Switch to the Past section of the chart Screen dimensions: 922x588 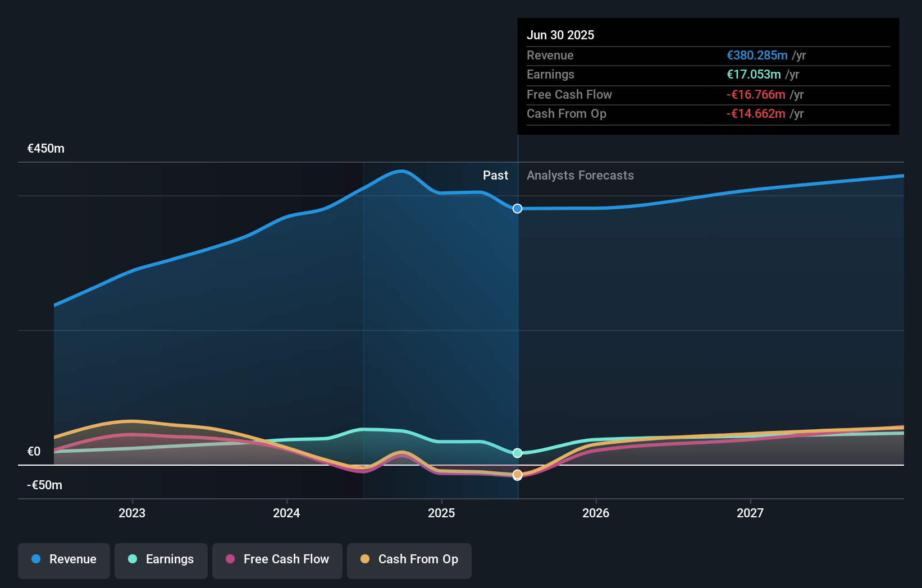pos(495,175)
